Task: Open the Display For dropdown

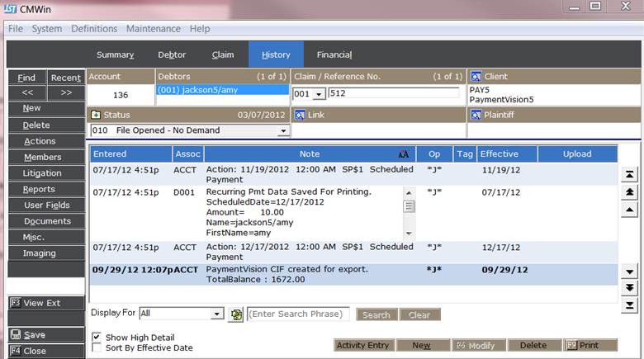Action: point(217,314)
